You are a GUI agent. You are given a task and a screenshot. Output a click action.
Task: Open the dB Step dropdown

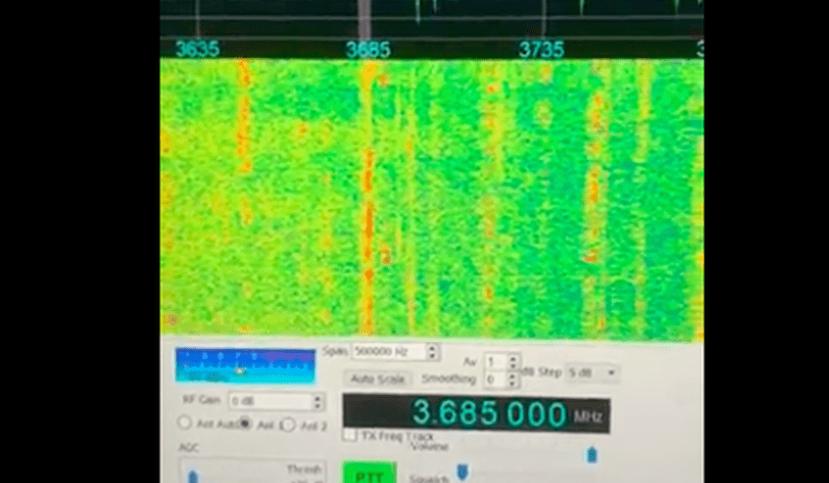(592, 373)
